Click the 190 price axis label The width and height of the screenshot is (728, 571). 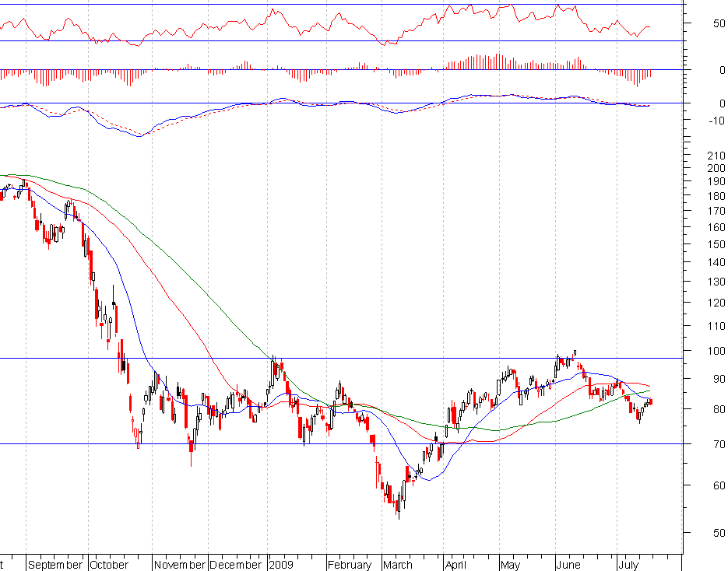click(716, 181)
